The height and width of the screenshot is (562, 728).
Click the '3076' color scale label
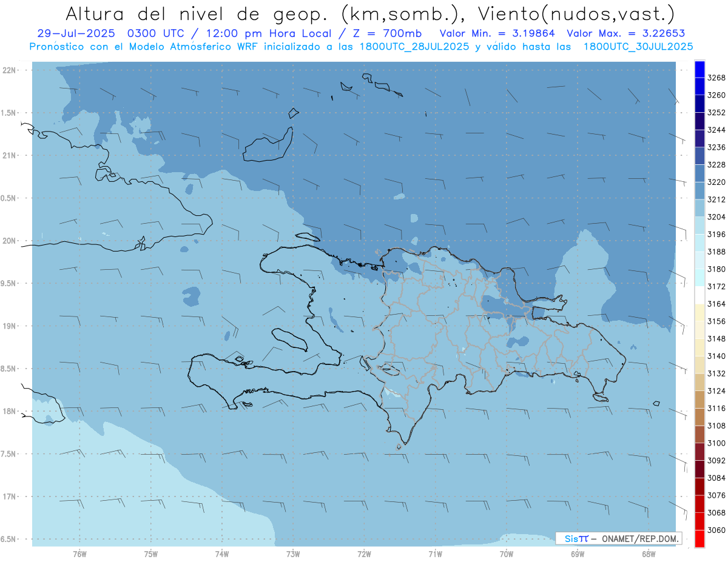point(716,495)
